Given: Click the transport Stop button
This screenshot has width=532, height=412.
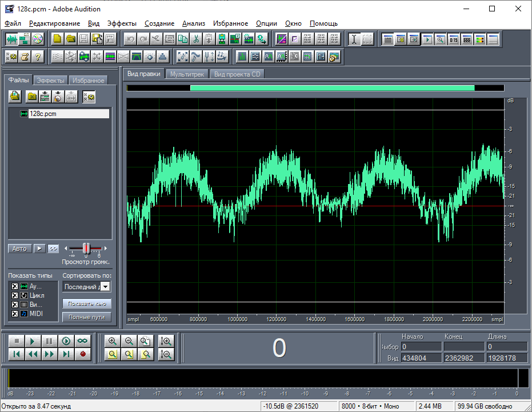Looking at the screenshot, I should click(x=16, y=341).
